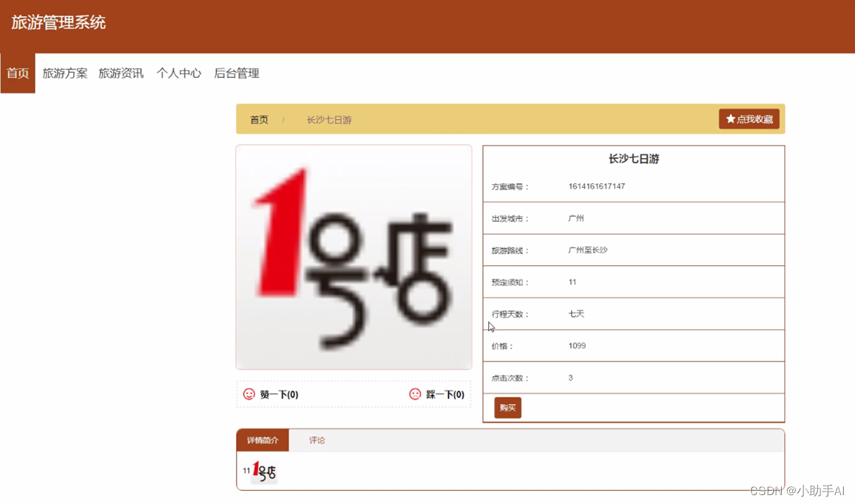Open 后台管理 navigation item
The width and height of the screenshot is (855, 504).
point(237,73)
